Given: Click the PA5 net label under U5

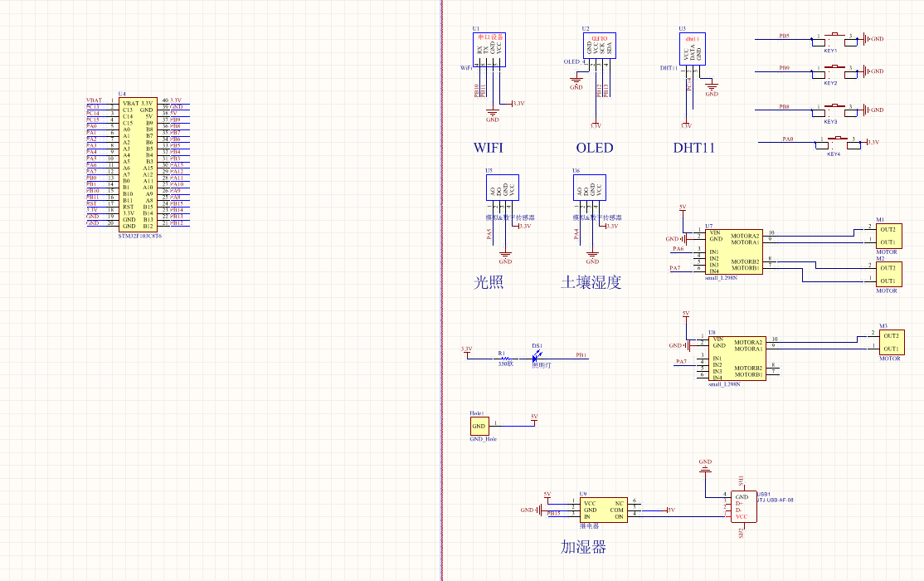Looking at the screenshot, I should [x=489, y=234].
